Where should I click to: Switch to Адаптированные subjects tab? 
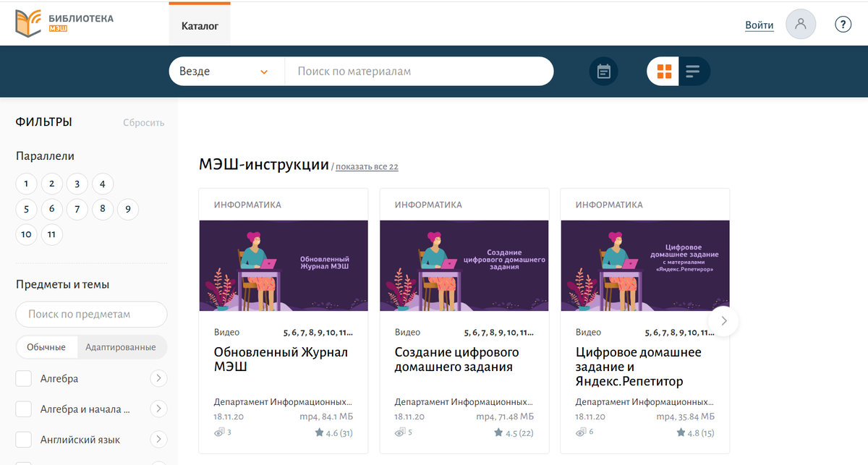click(x=121, y=347)
